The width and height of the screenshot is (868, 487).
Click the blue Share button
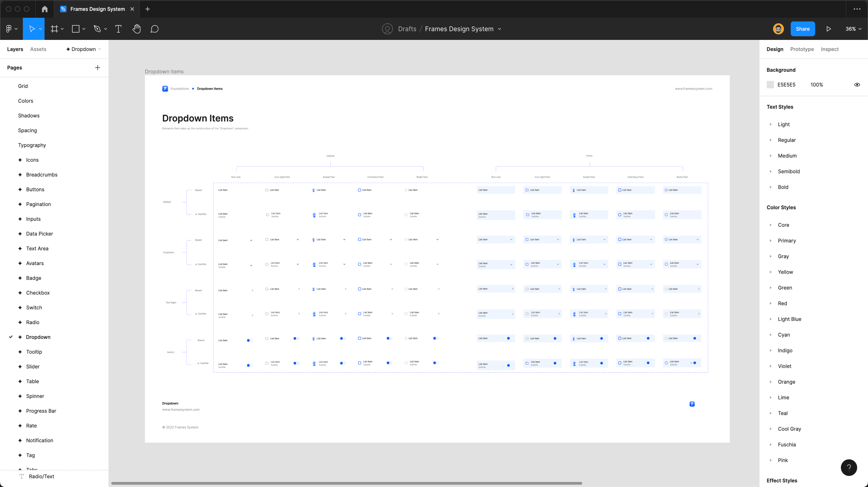pos(802,29)
